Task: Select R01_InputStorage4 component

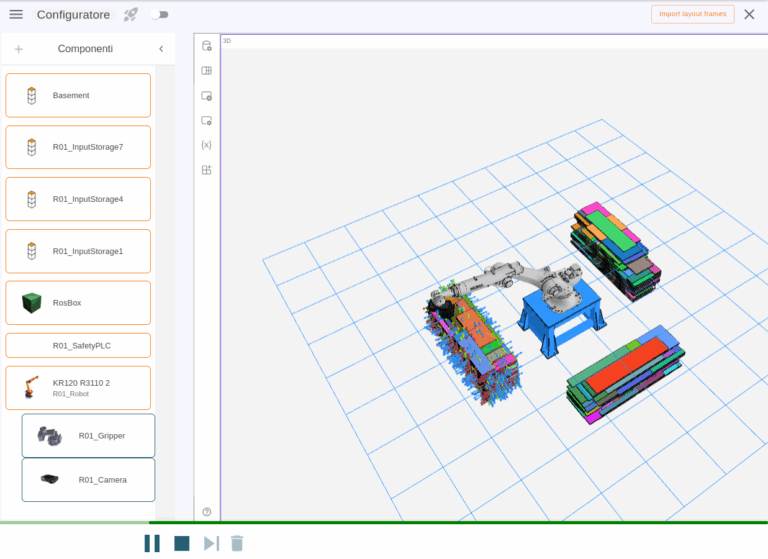Action: click(x=78, y=199)
